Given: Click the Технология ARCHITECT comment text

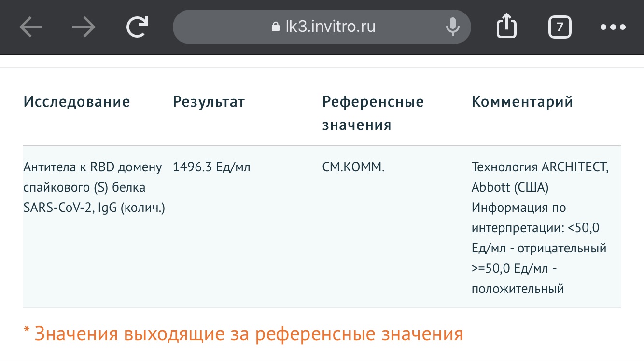Looking at the screenshot, I should [x=540, y=167].
